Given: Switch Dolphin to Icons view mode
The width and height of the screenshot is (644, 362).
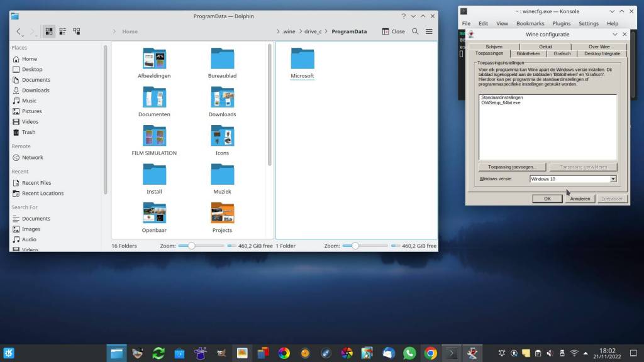Looking at the screenshot, I should (49, 31).
